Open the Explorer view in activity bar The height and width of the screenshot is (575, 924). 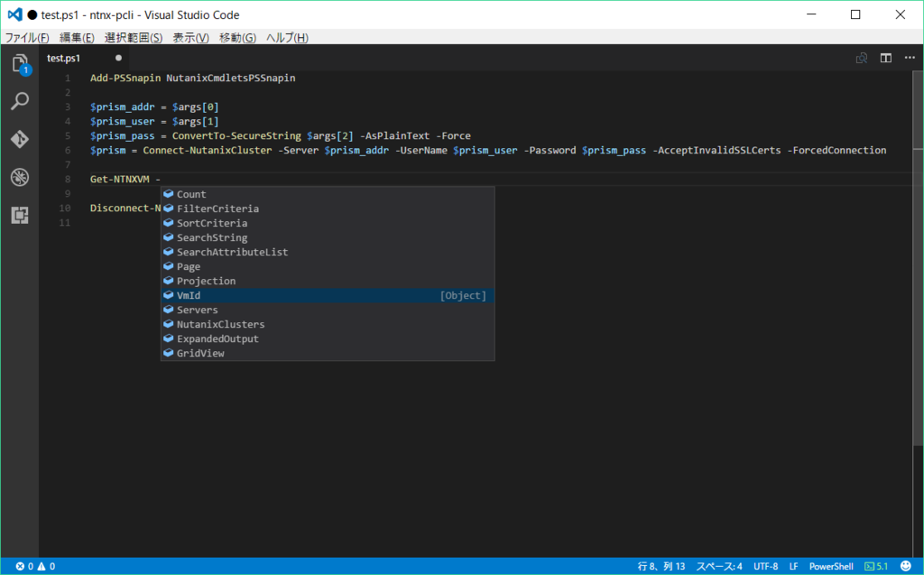click(x=20, y=64)
